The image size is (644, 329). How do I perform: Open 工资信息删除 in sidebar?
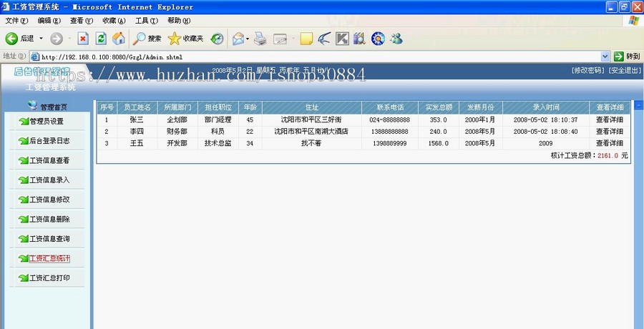(49, 220)
